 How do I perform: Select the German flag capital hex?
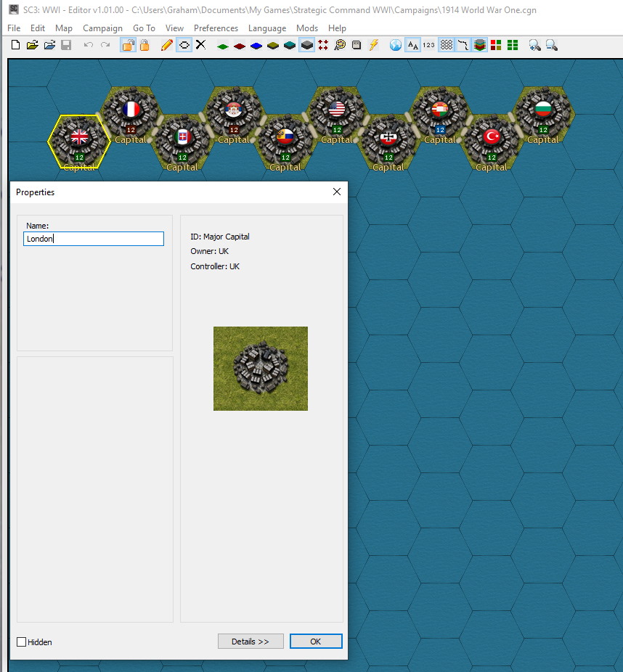388,142
